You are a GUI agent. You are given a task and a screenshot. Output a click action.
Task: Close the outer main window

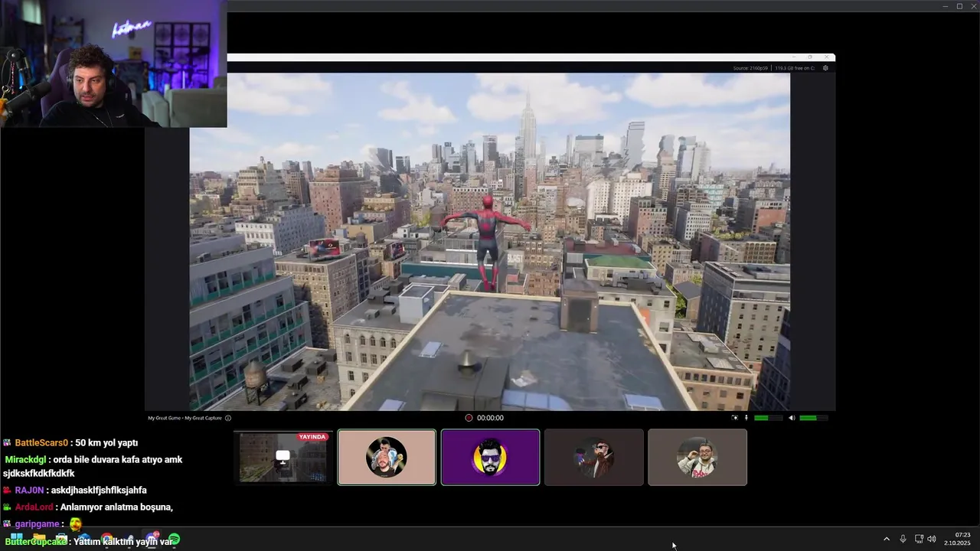pos(972,6)
